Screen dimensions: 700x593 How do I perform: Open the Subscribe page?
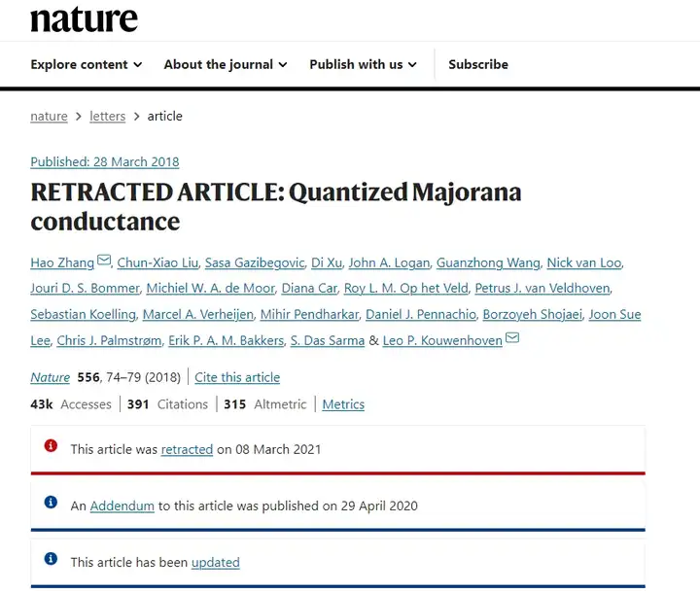(478, 64)
